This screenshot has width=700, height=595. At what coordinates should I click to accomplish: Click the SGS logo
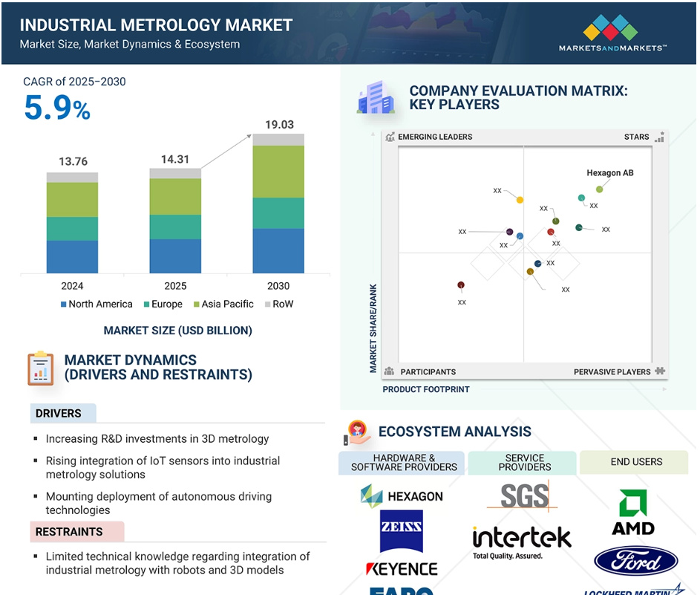[523, 495]
